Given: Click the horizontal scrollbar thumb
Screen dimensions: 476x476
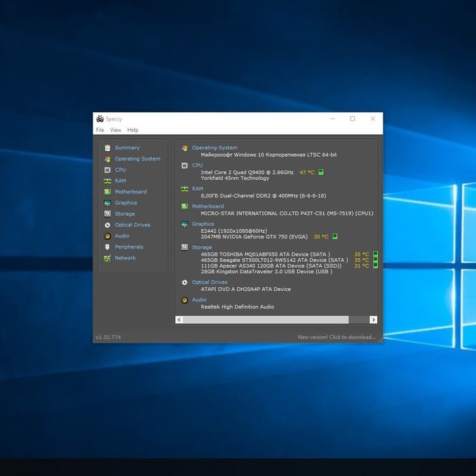Looking at the screenshot, I should [x=266, y=319].
